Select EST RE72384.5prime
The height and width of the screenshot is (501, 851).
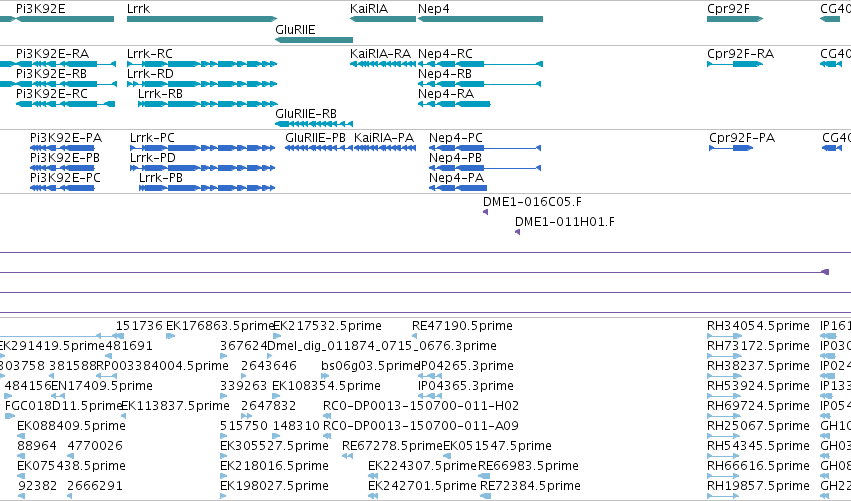[486, 496]
